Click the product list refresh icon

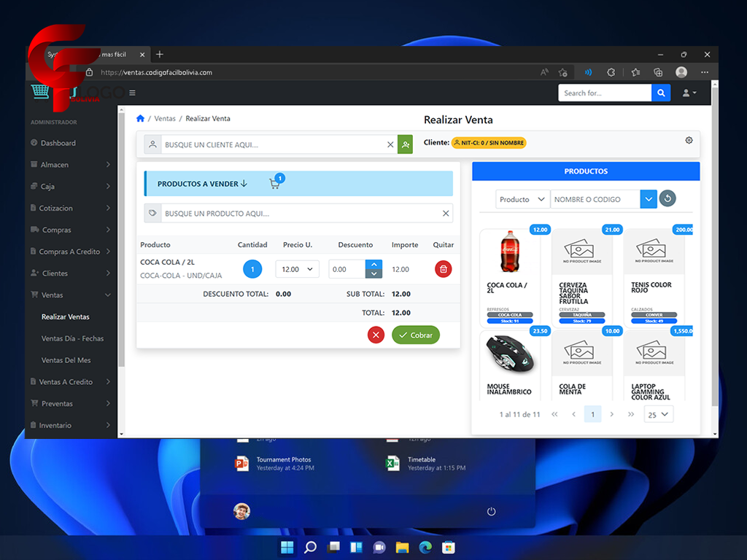[667, 199]
